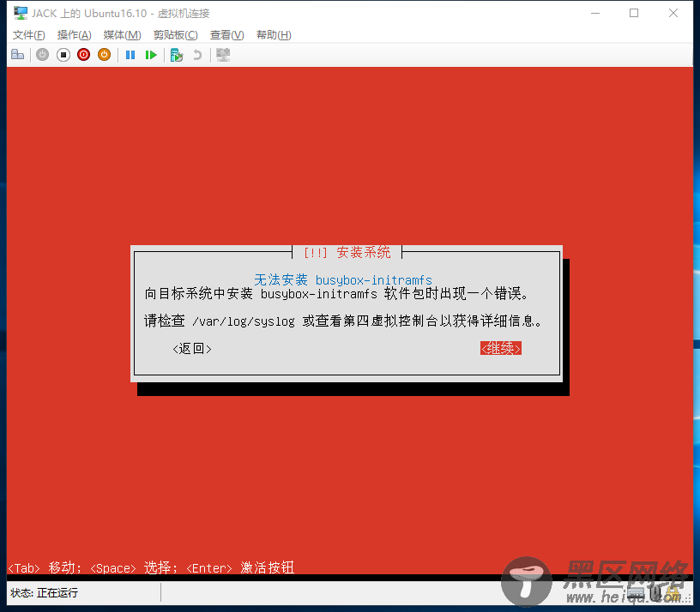The image size is (700, 612).
Task: Click the Checkpoint toolbar icon
Action: (177, 55)
